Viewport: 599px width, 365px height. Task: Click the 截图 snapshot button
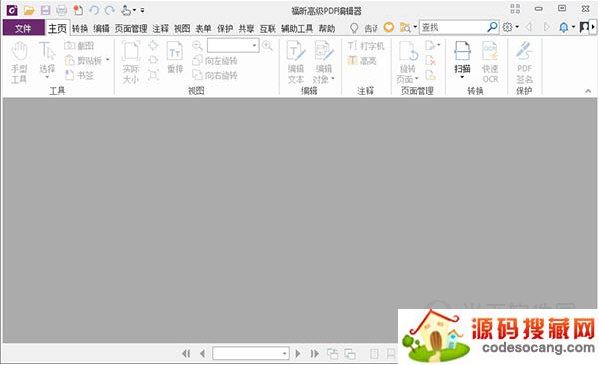[x=79, y=46]
